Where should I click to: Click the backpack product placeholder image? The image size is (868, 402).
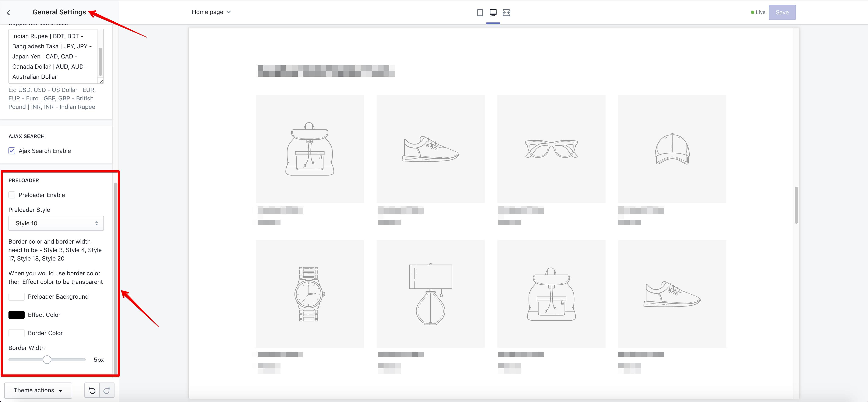tap(309, 148)
